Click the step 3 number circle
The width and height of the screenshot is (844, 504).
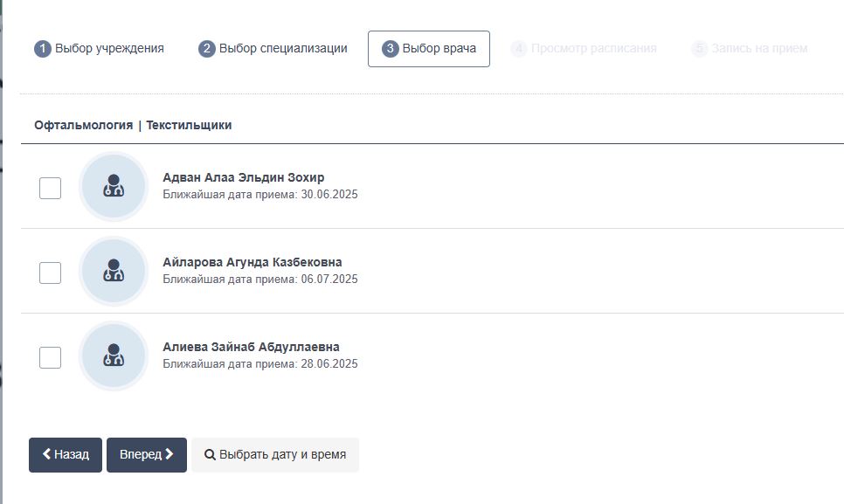tap(391, 49)
